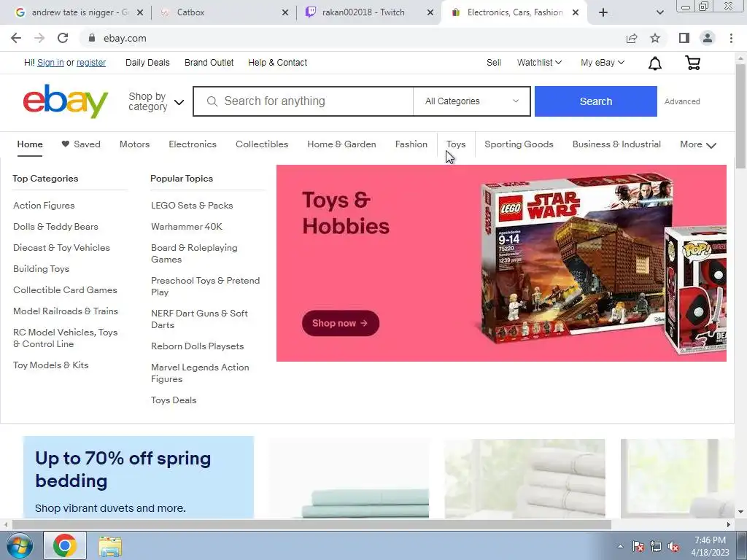Click the spring bedding promo banner
The width and height of the screenshot is (747, 560).
click(x=138, y=477)
